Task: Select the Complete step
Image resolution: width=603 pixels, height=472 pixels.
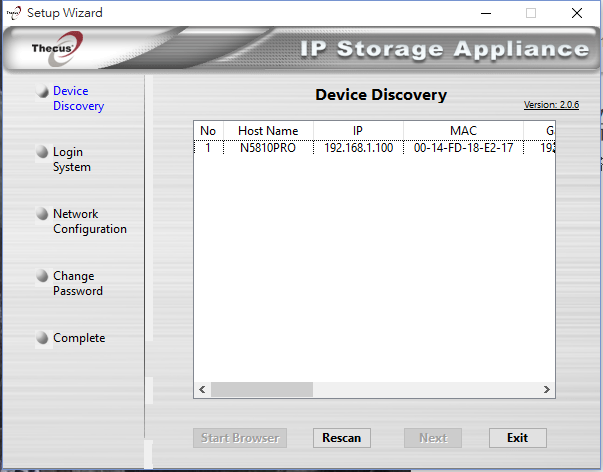Action: pyautogui.click(x=79, y=338)
